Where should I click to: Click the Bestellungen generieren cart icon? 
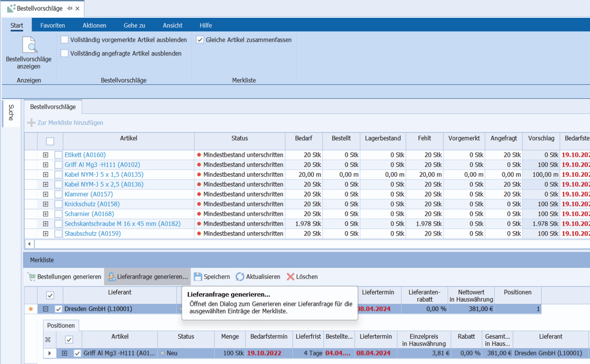click(31, 277)
